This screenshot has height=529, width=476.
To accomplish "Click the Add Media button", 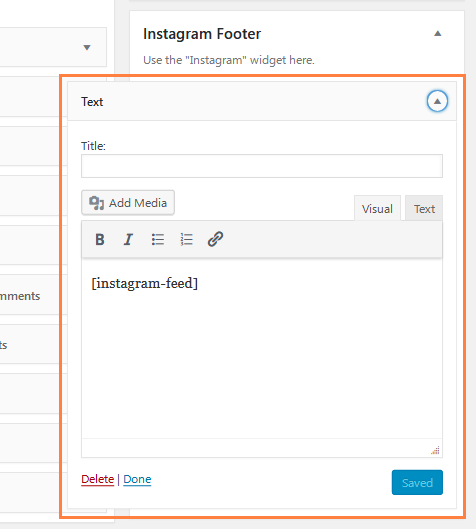I will click(128, 203).
